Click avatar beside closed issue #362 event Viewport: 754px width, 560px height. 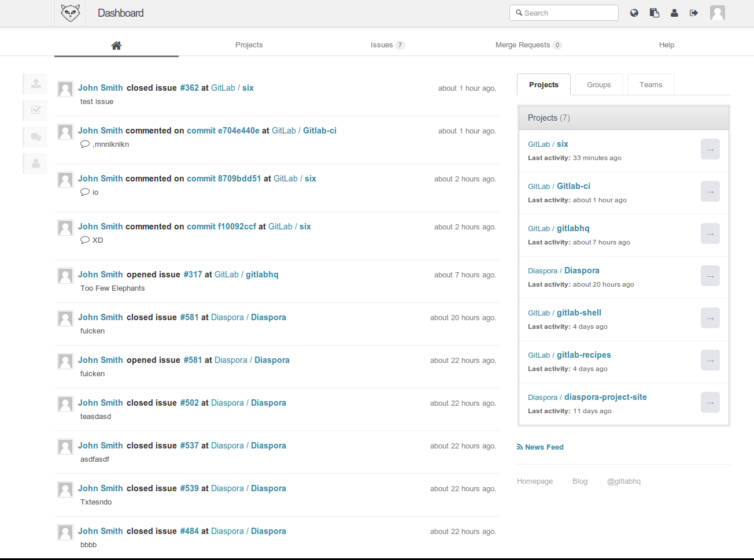tap(65, 89)
